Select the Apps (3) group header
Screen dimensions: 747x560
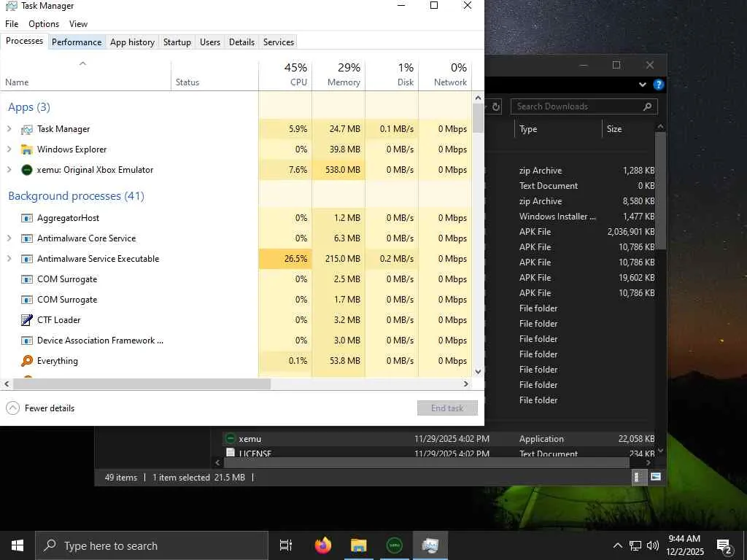(29, 107)
